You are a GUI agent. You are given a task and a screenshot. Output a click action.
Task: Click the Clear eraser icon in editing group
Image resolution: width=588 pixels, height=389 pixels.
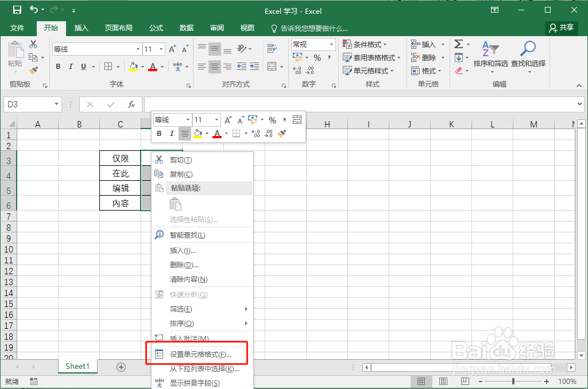point(459,71)
